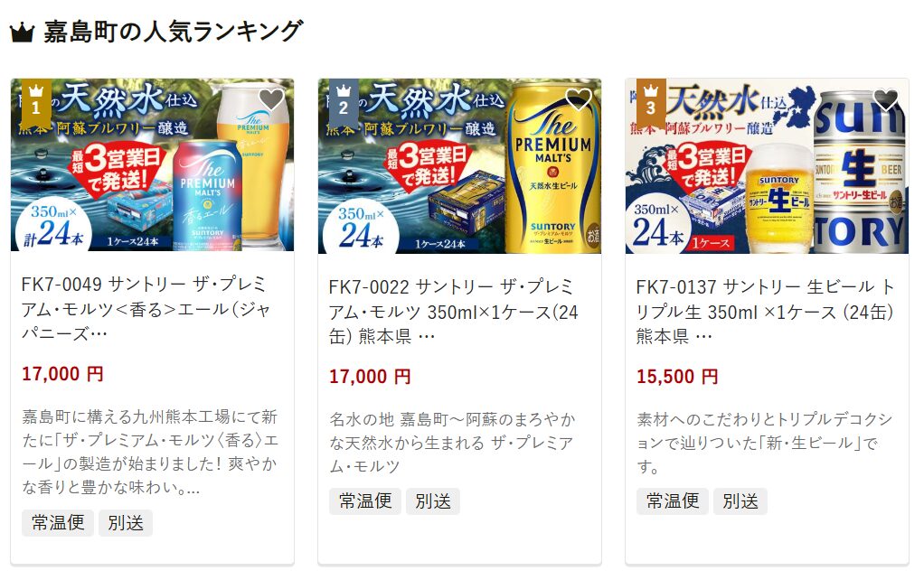Click the rank 2 crown badge
Viewport: 924px width, 580px height.
(x=344, y=100)
